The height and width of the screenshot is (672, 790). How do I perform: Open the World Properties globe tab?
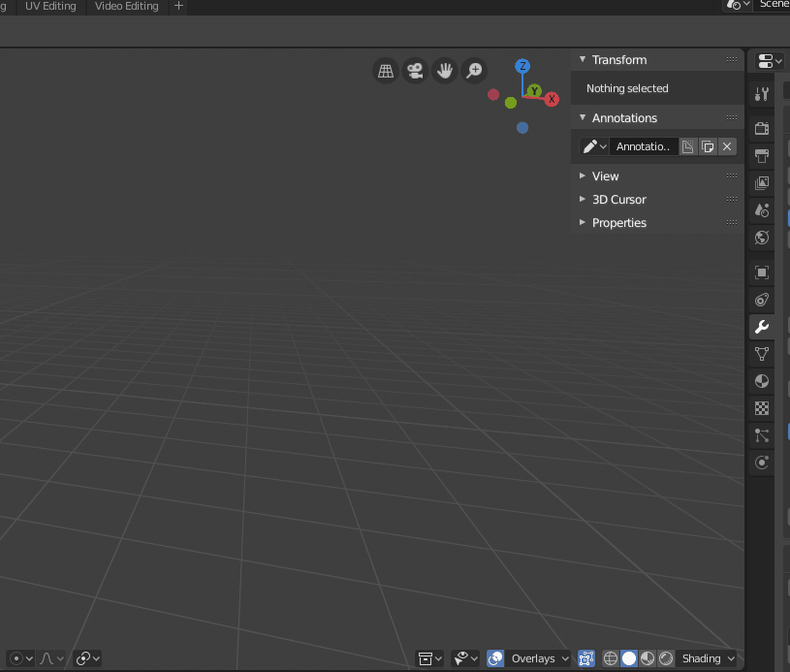click(x=761, y=238)
